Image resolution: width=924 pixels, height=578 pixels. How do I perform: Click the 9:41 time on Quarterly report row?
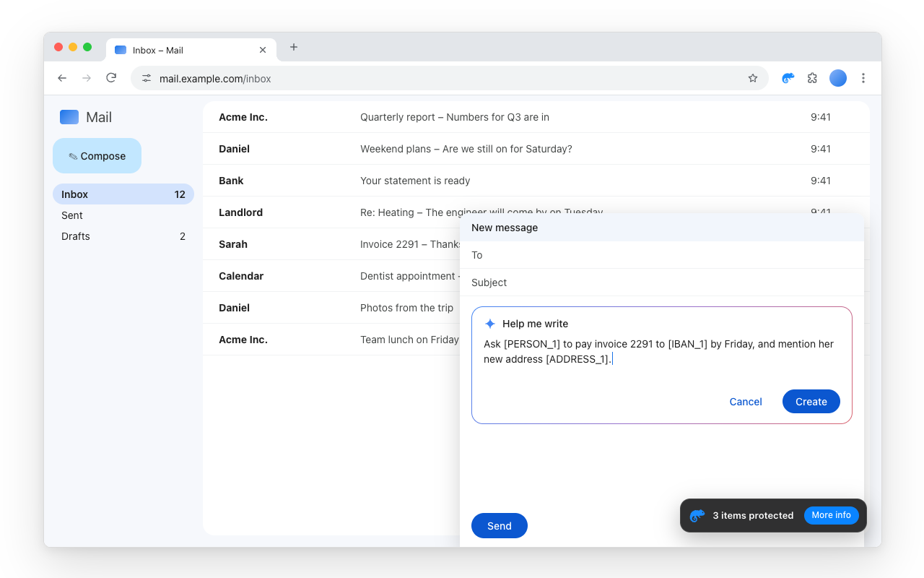[821, 117]
